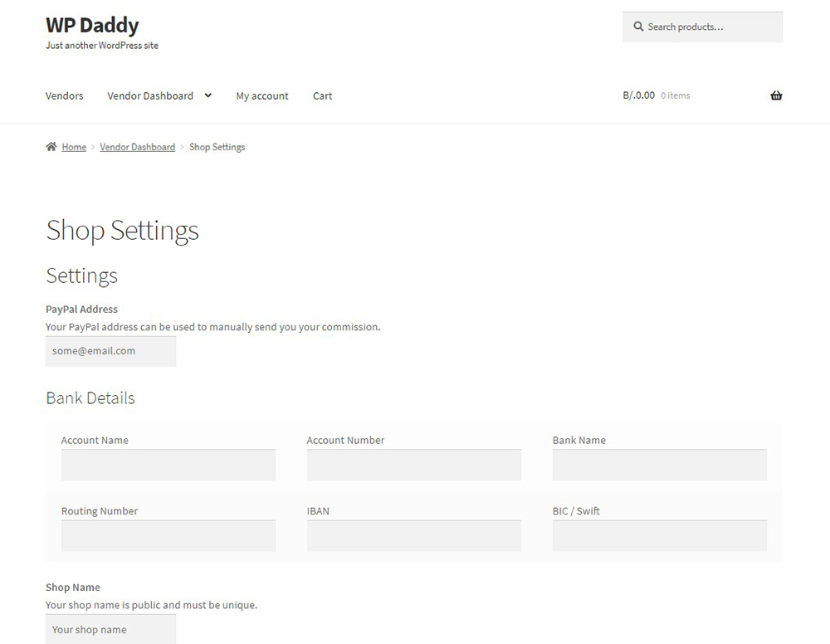This screenshot has width=830, height=644.
Task: Click the home breadcrumb icon
Action: [51, 147]
